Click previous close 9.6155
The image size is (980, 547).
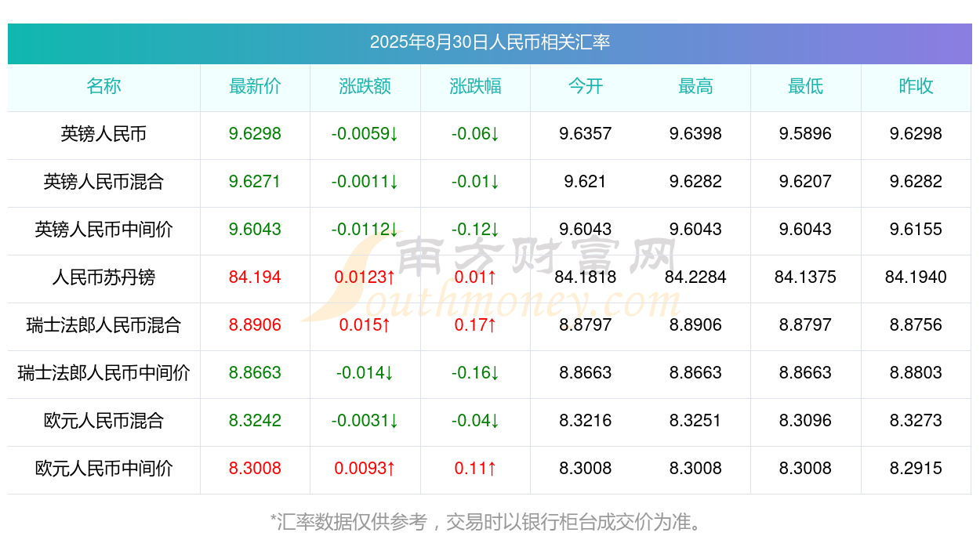point(916,230)
